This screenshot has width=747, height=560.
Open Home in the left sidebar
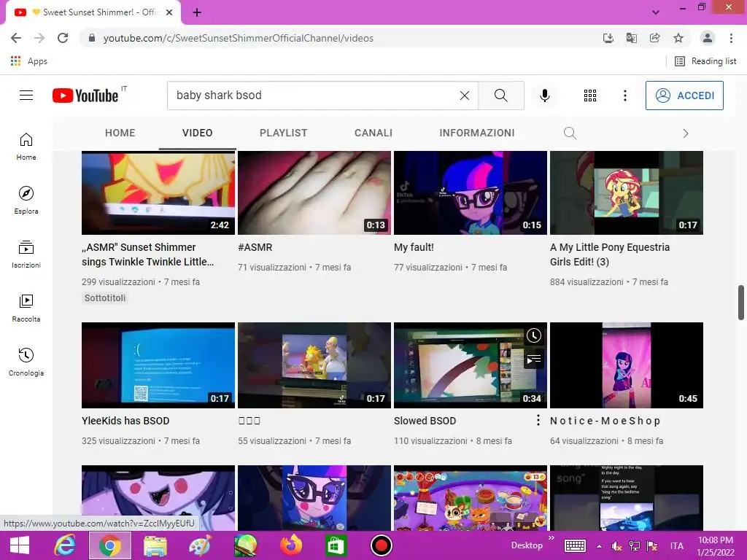pyautogui.click(x=26, y=146)
